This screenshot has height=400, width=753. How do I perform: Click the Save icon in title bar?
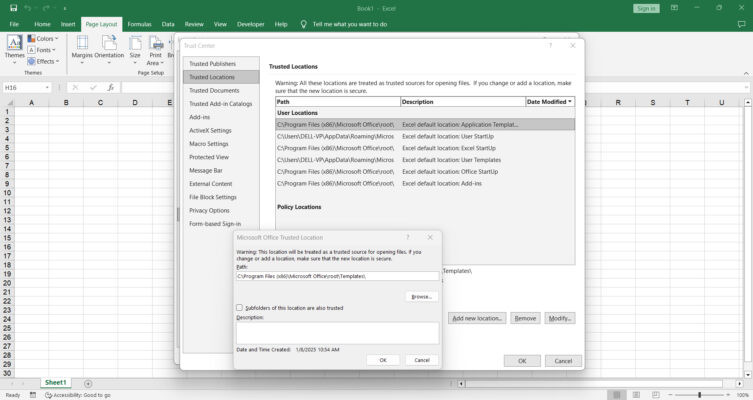tap(13, 8)
